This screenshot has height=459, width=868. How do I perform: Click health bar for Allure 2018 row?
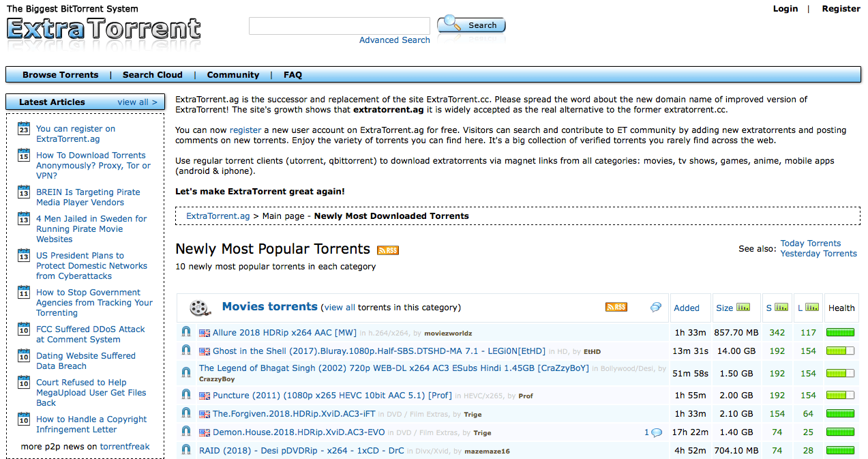[840, 333]
